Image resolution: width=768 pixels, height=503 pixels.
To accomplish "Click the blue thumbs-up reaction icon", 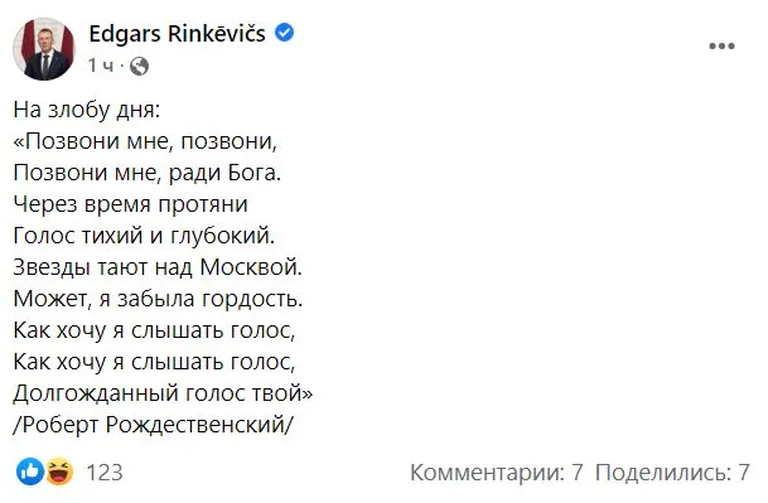I will pyautogui.click(x=30, y=472).
